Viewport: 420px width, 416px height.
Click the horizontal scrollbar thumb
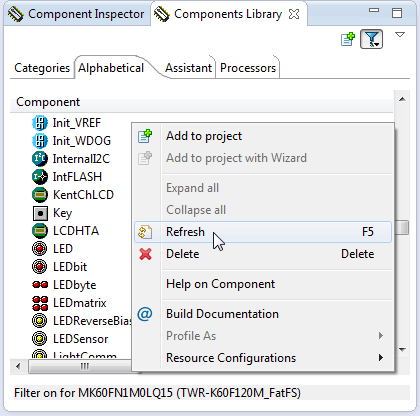(85, 367)
